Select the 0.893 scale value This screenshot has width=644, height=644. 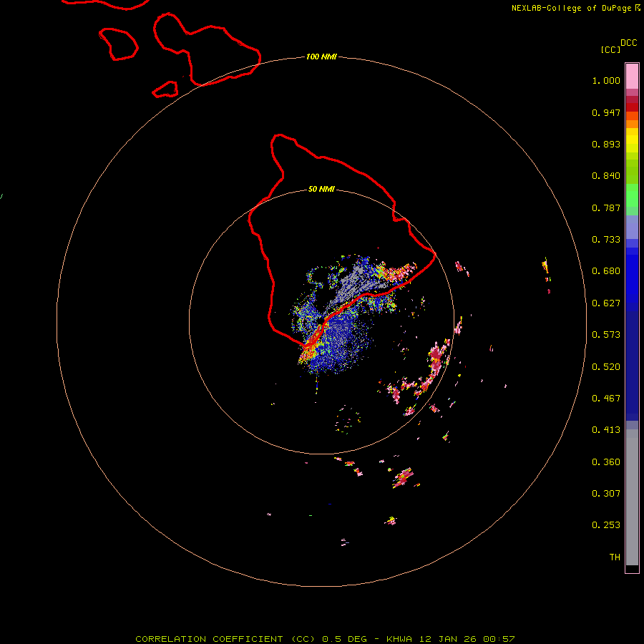coord(606,144)
